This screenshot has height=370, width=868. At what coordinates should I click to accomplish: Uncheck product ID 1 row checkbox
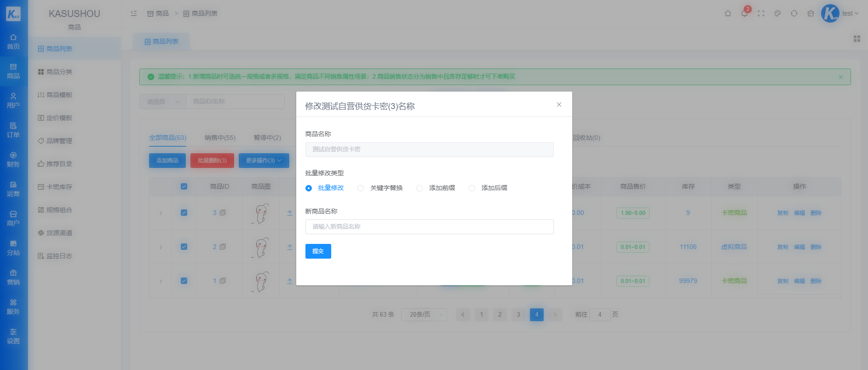184,281
